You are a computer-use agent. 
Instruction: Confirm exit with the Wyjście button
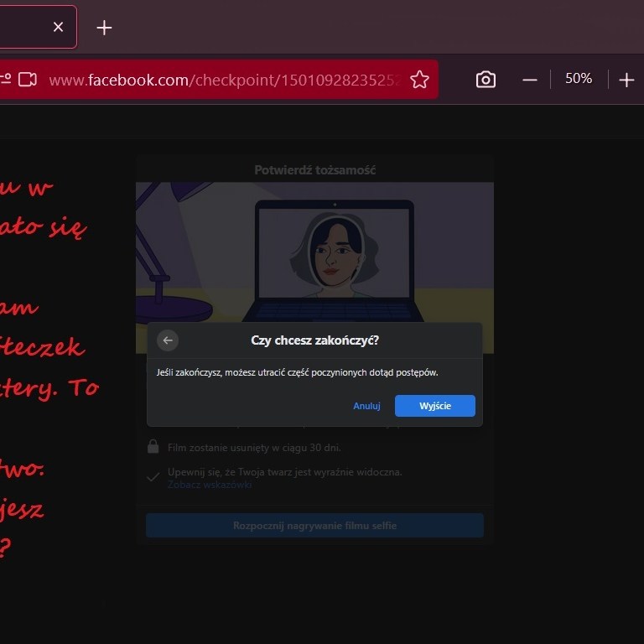434,406
